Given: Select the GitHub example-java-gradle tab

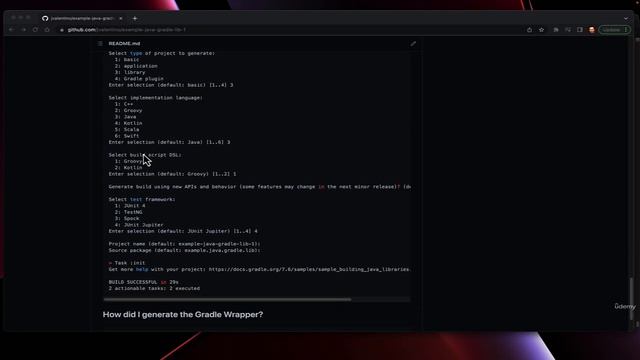Looking at the screenshot, I should 82,18.
